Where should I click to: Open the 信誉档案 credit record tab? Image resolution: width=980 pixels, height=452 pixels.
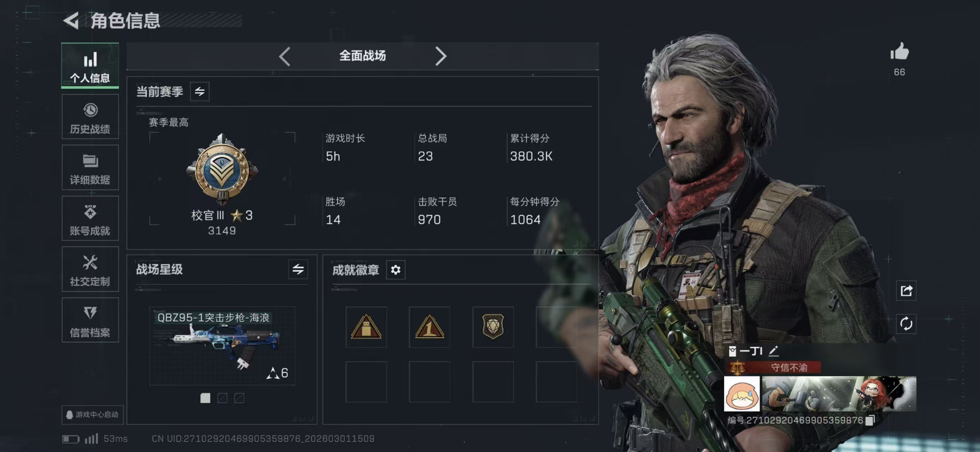[90, 320]
